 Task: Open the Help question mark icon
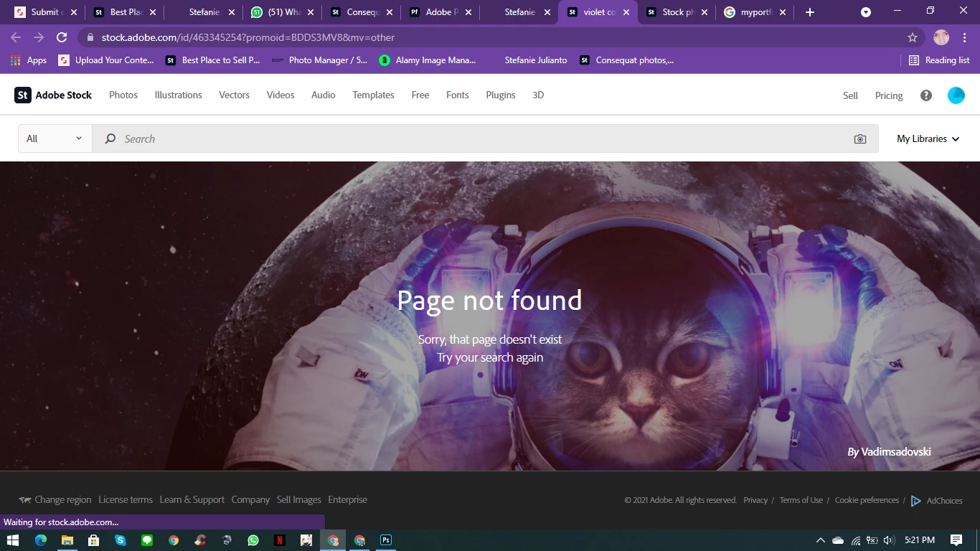click(x=926, y=95)
